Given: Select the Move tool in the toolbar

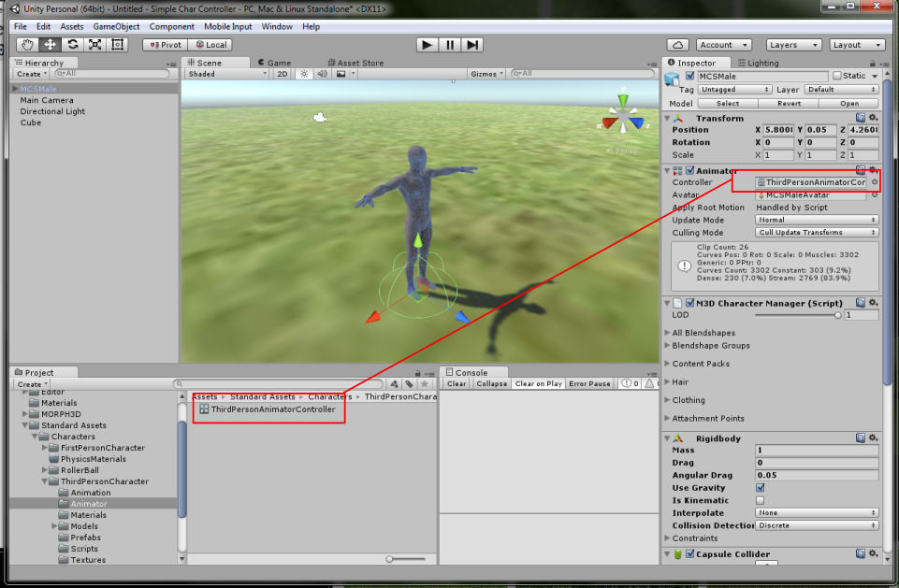Looking at the screenshot, I should pyautogui.click(x=50, y=44).
